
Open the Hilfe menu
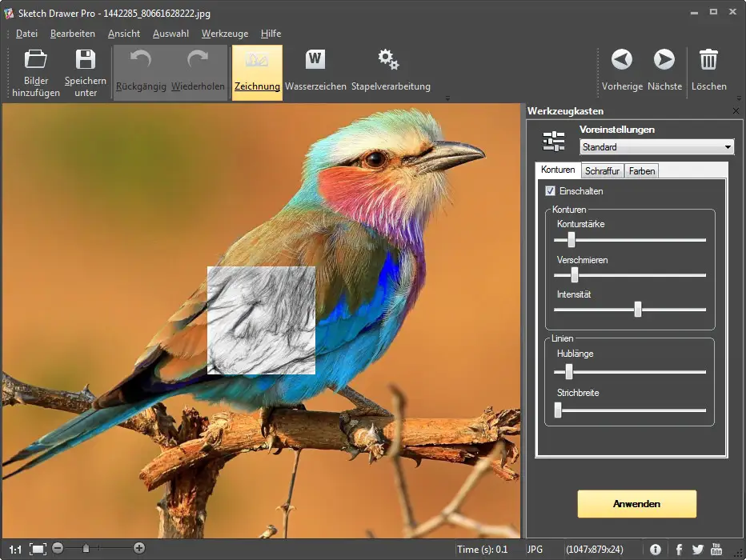pyautogui.click(x=271, y=34)
